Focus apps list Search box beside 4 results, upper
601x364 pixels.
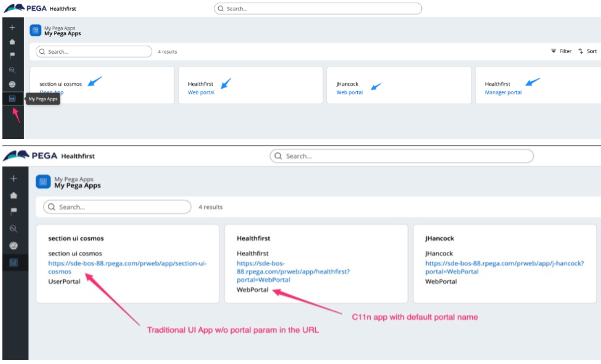94,52
